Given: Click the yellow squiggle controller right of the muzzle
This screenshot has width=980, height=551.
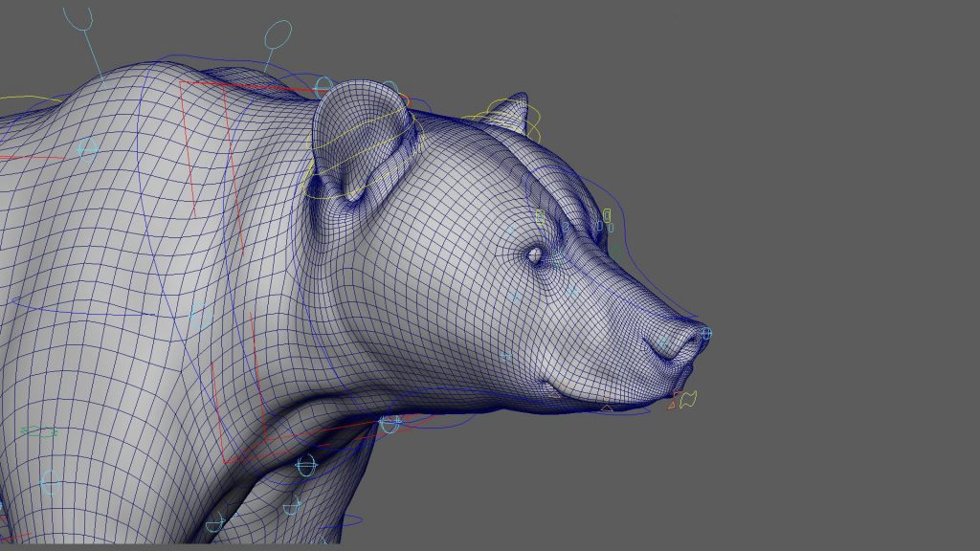Looking at the screenshot, I should [x=688, y=398].
